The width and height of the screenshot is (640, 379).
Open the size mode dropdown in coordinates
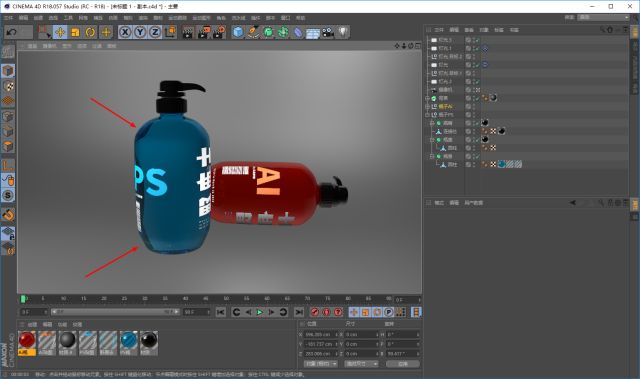tap(361, 363)
